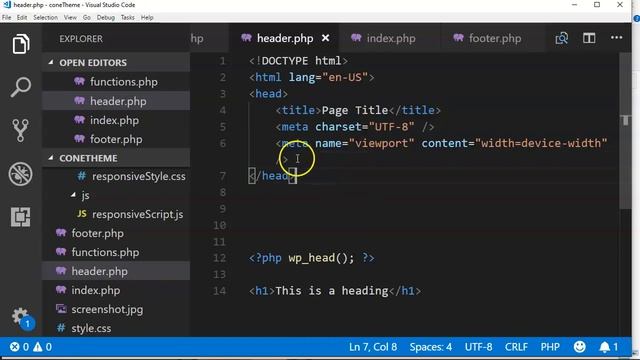The width and height of the screenshot is (640, 360).
Task: Change line endings via CRLF
Action: pyautogui.click(x=516, y=347)
